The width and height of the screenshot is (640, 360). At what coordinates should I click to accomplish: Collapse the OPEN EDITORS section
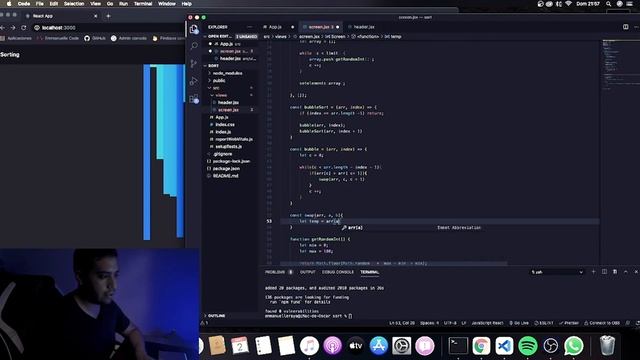[x=220, y=36]
